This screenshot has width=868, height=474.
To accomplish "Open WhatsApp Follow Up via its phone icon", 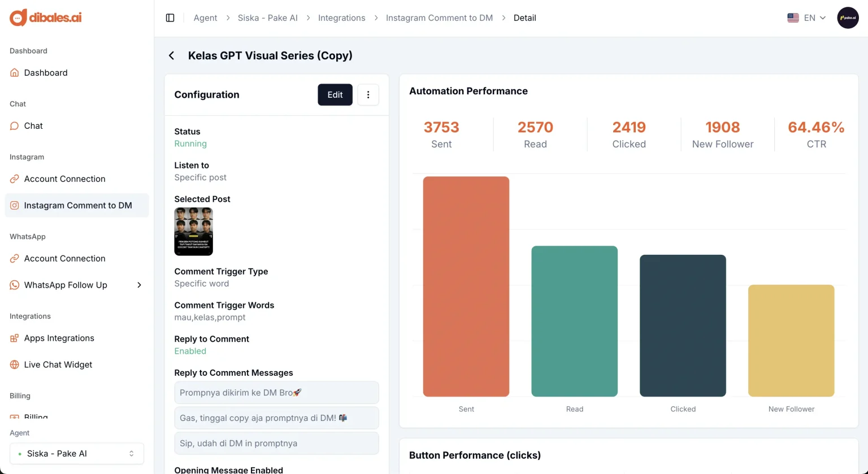I will click(14, 285).
